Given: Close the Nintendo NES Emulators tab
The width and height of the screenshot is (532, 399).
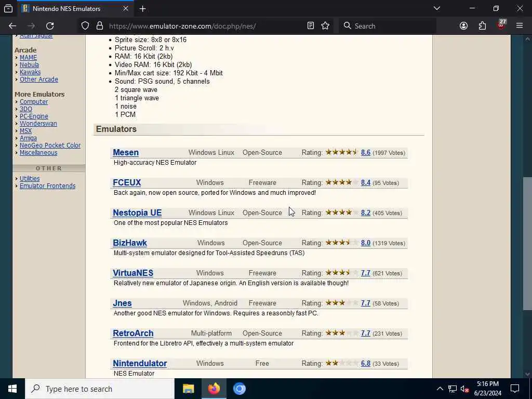Looking at the screenshot, I should [126, 9].
